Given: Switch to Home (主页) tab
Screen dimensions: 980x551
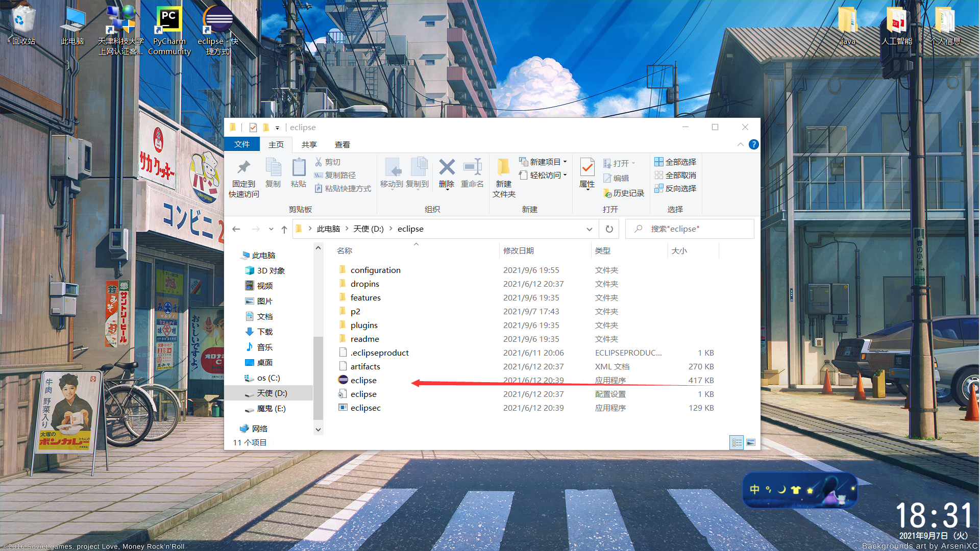Looking at the screenshot, I should (x=276, y=144).
